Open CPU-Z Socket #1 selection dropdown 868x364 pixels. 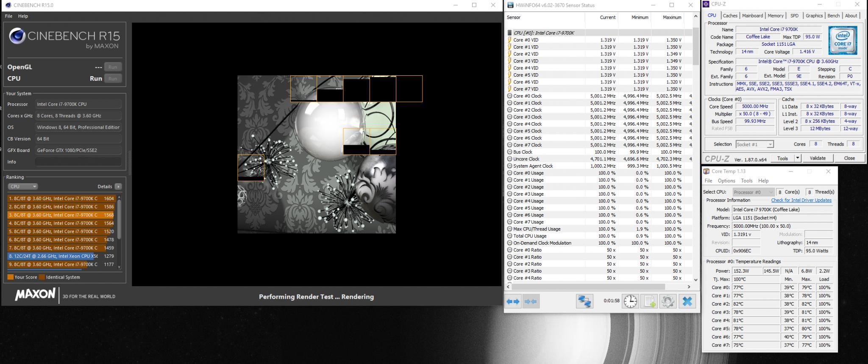tap(754, 144)
